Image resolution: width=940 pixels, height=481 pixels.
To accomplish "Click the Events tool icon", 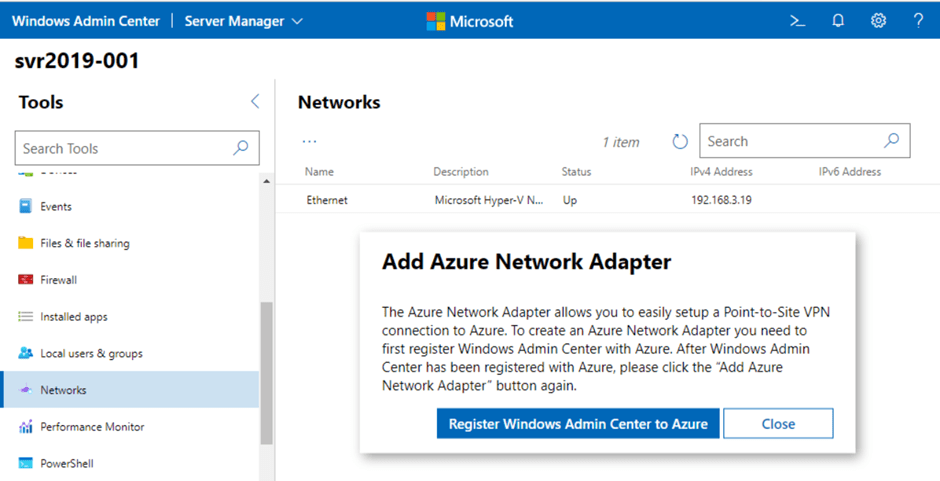I will click(26, 207).
